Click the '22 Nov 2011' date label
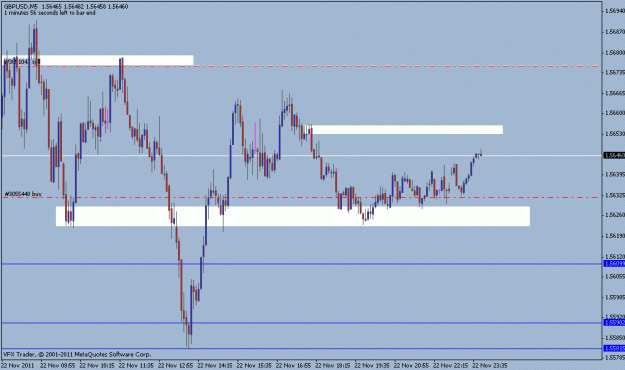Image resolution: width=625 pixels, height=370 pixels. point(18,365)
